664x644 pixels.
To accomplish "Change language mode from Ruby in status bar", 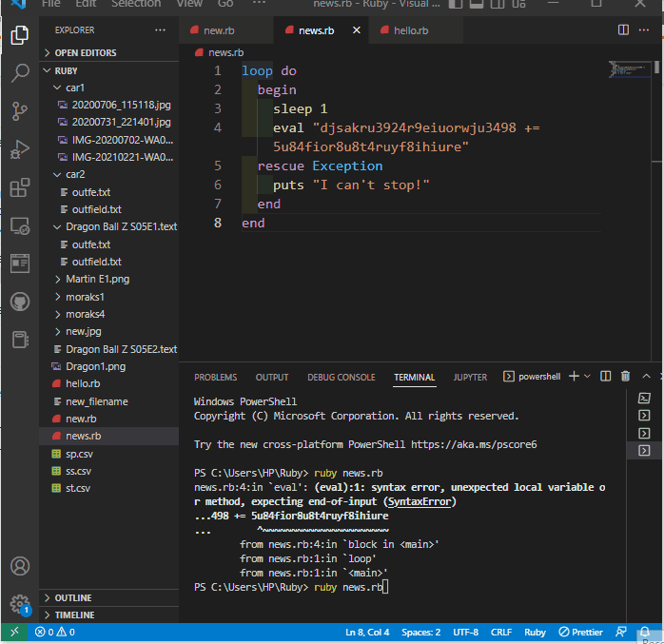I will (x=535, y=632).
